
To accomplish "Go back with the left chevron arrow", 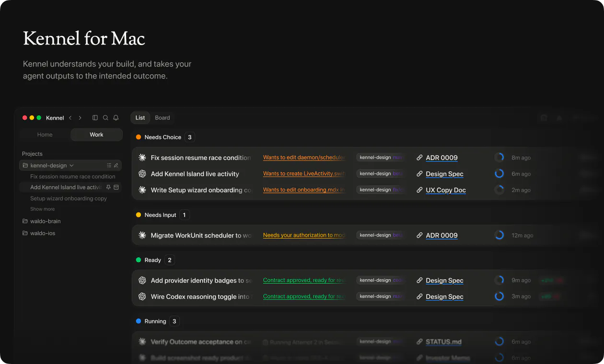I will pos(70,118).
